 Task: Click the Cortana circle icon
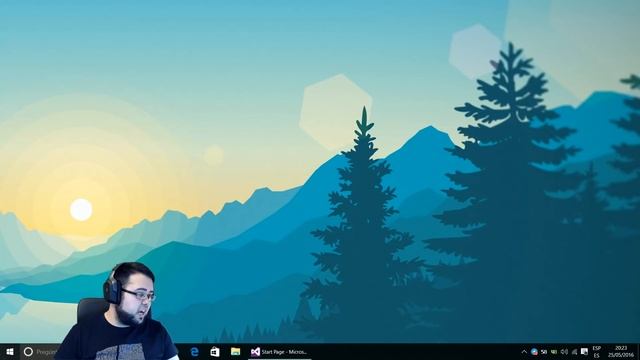(28, 351)
